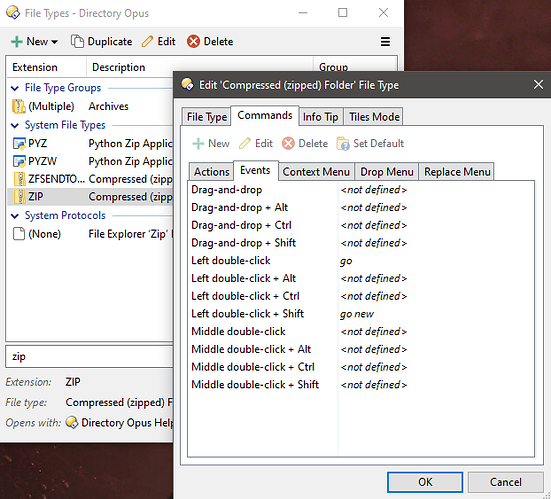Open the Actions sub-tab
The image size is (551, 499).
click(211, 172)
